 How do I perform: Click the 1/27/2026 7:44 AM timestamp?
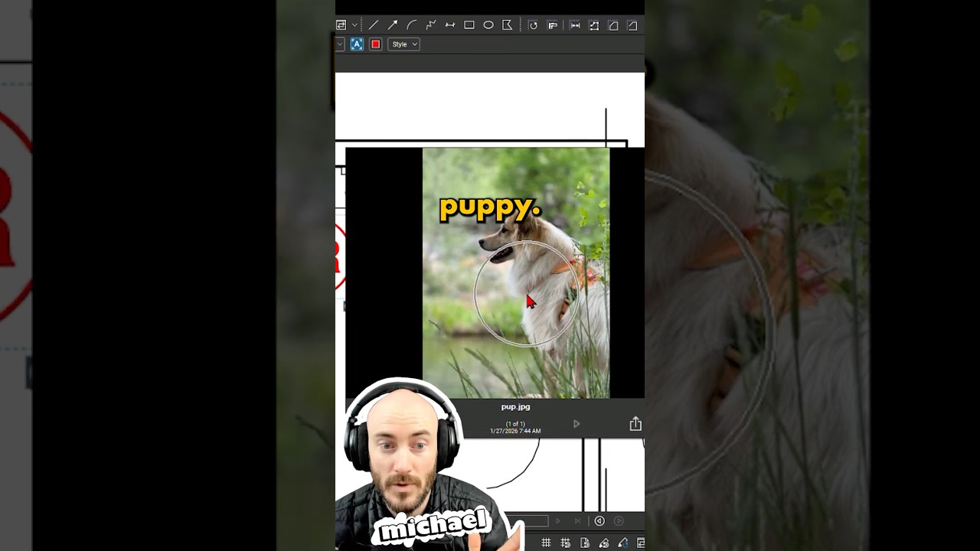tap(515, 432)
